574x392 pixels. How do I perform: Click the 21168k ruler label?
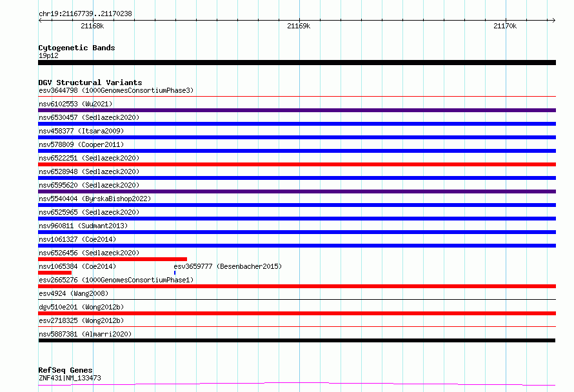[92, 26]
